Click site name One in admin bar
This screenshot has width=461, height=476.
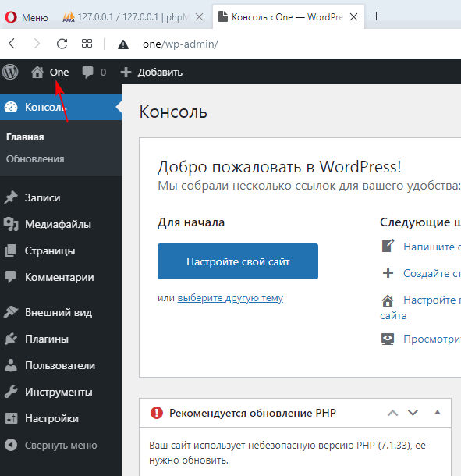59,73
